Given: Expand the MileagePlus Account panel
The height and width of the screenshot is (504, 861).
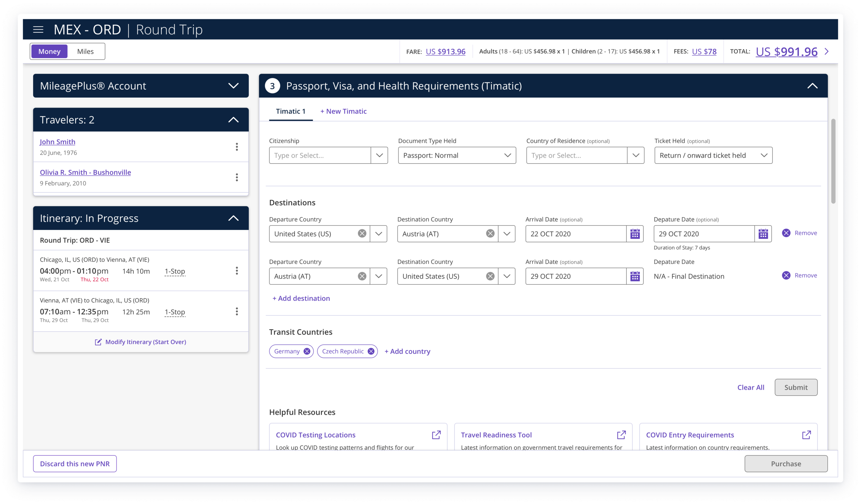Looking at the screenshot, I should (233, 86).
